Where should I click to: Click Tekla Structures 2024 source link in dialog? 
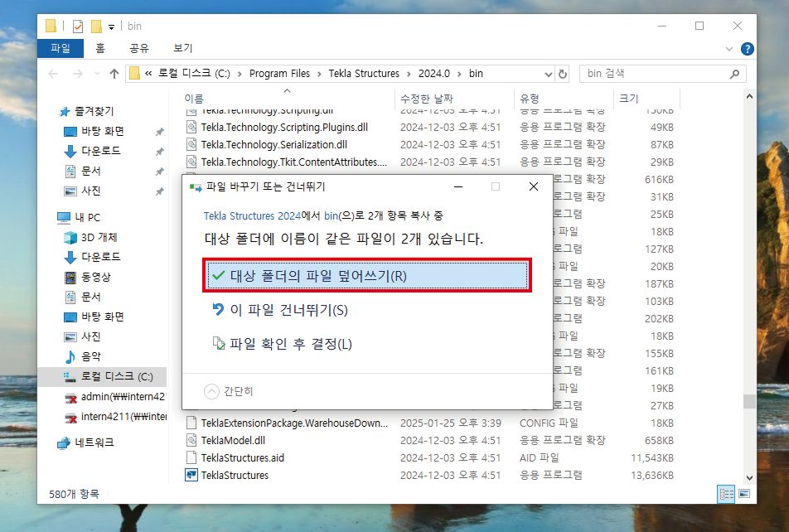[x=252, y=216]
